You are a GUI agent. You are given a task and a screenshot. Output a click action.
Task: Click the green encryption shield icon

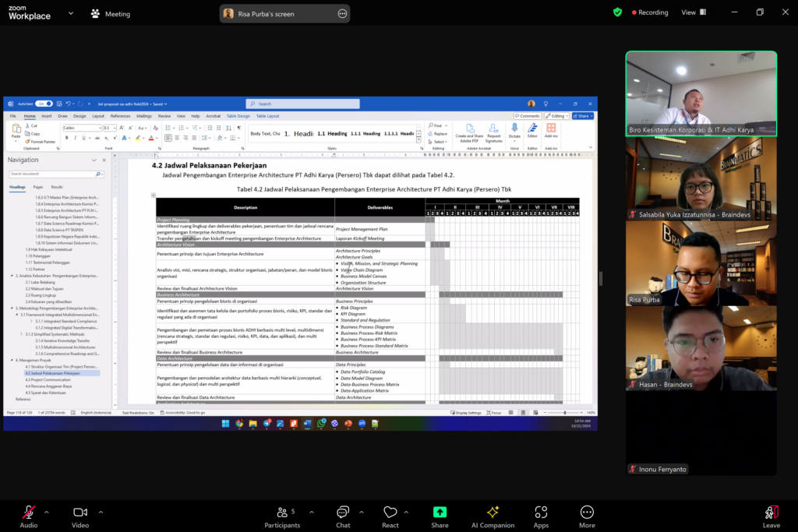pyautogui.click(x=617, y=12)
